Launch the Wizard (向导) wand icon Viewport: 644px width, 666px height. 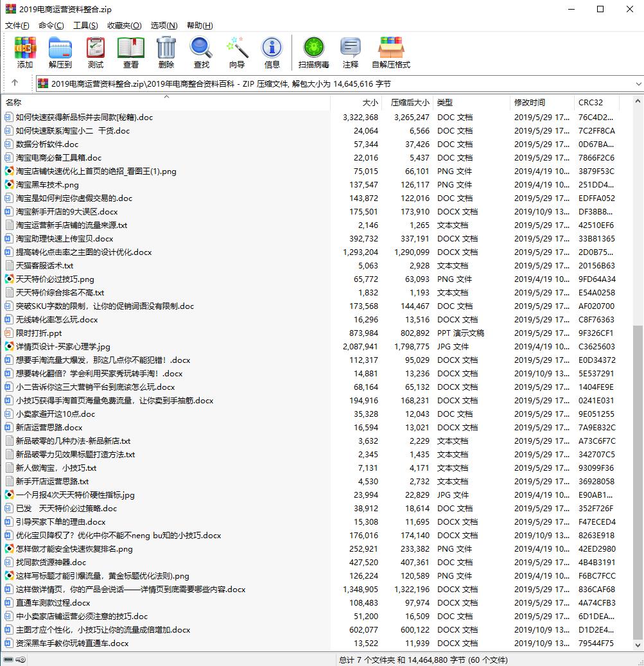(237, 48)
